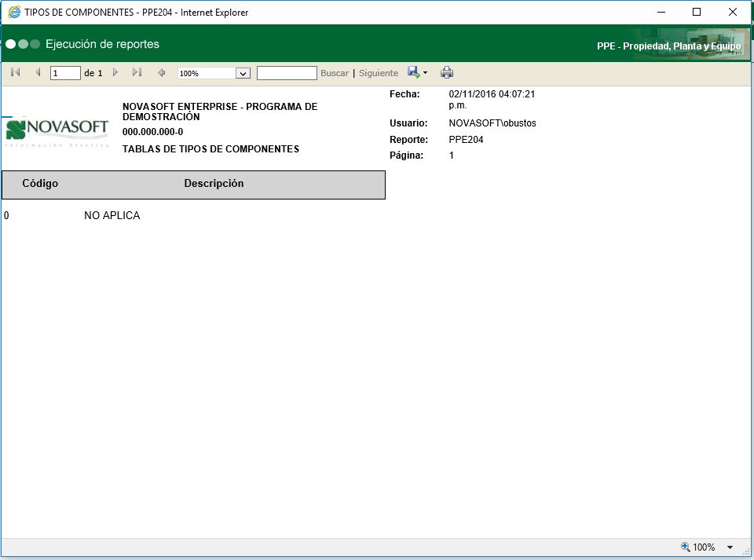Click the 000.000.000-0 tax ID text
The width and height of the screenshot is (754, 560).
(x=152, y=132)
